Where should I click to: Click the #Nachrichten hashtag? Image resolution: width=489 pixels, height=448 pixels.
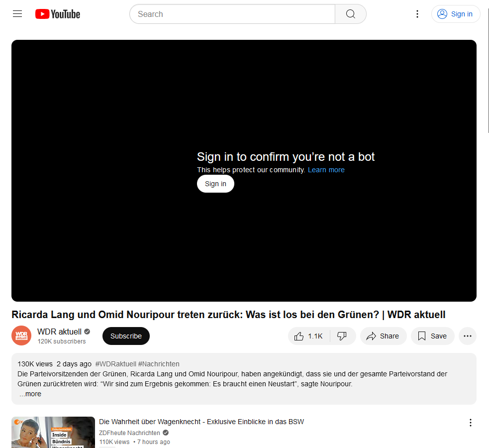(159, 364)
